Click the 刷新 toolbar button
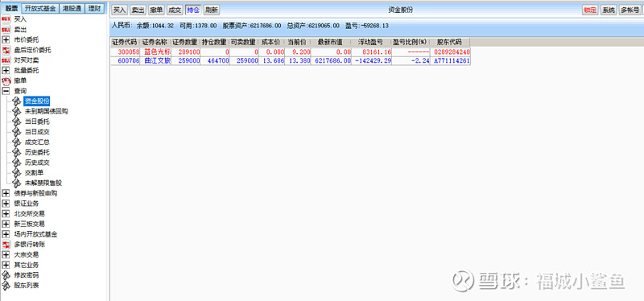The image size is (644, 301). tap(212, 10)
